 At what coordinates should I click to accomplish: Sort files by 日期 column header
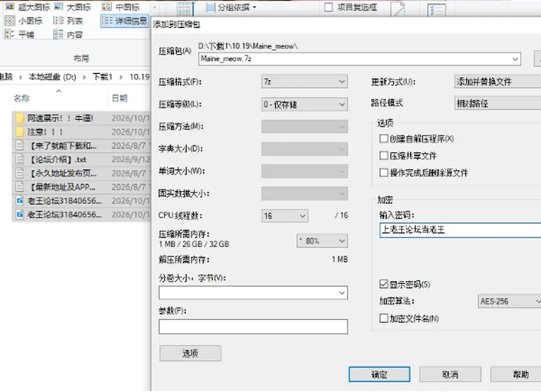119,98
